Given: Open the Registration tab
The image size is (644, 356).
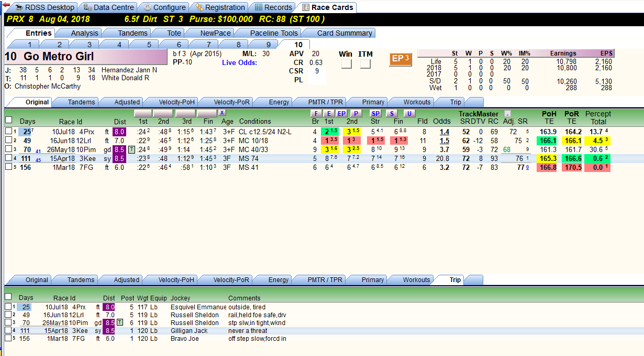Looking at the screenshot, I should coord(219,7).
